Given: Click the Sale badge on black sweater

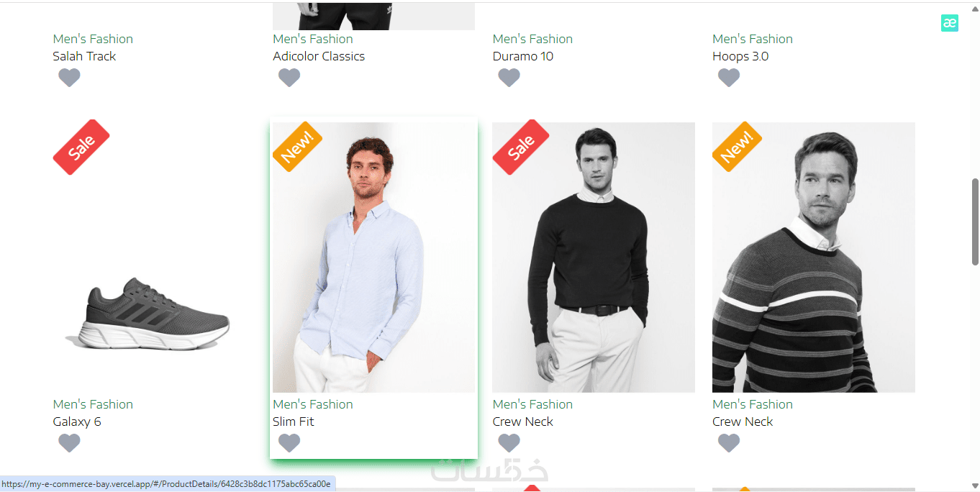Looking at the screenshot, I should tap(521, 147).
